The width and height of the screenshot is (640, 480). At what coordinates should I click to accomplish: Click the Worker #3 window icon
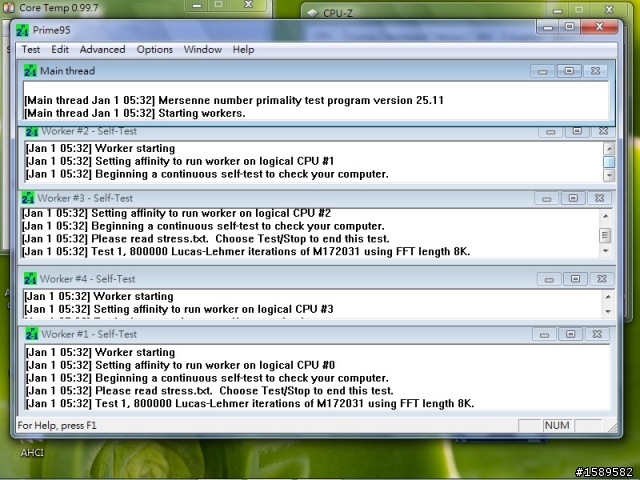(28, 198)
